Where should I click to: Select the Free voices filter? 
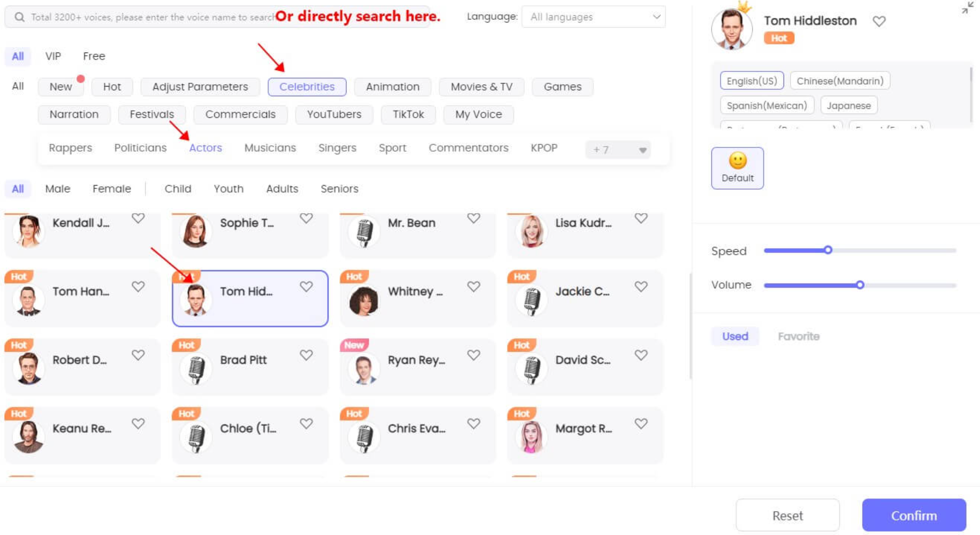click(94, 56)
